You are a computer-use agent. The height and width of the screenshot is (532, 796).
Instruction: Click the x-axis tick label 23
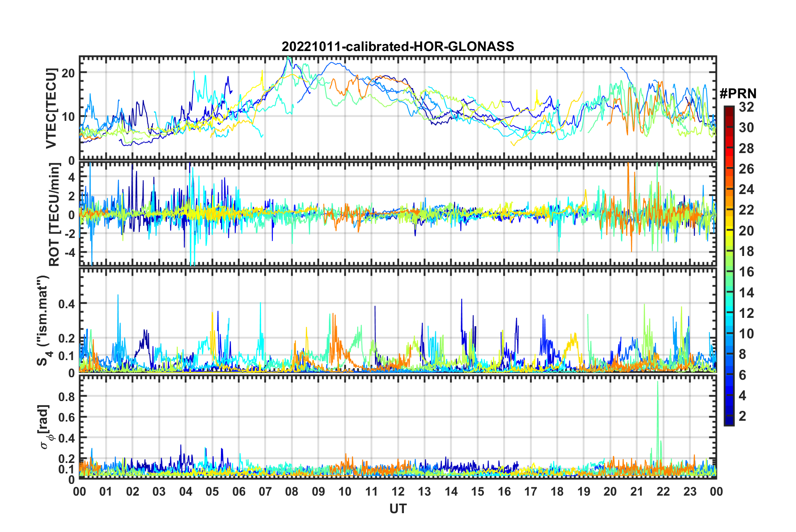(x=690, y=491)
